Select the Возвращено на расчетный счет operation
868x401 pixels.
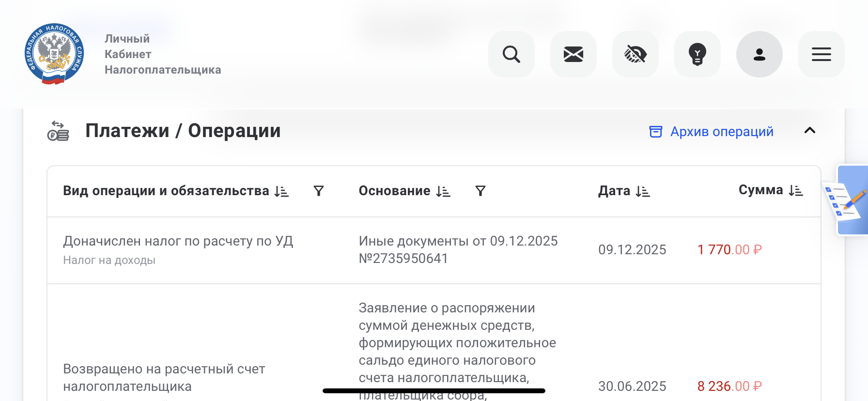pyautogui.click(x=164, y=377)
